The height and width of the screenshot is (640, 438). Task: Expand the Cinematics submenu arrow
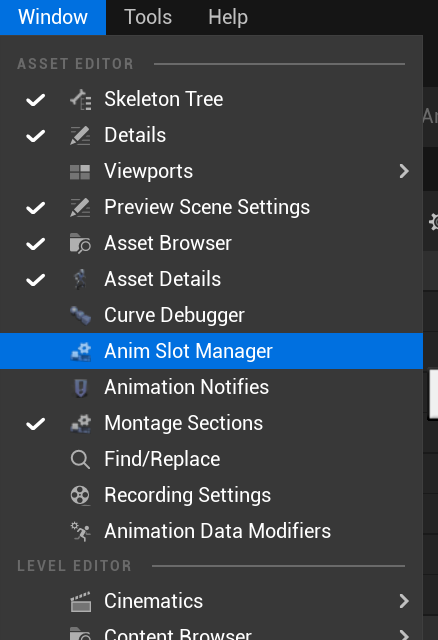[404, 601]
